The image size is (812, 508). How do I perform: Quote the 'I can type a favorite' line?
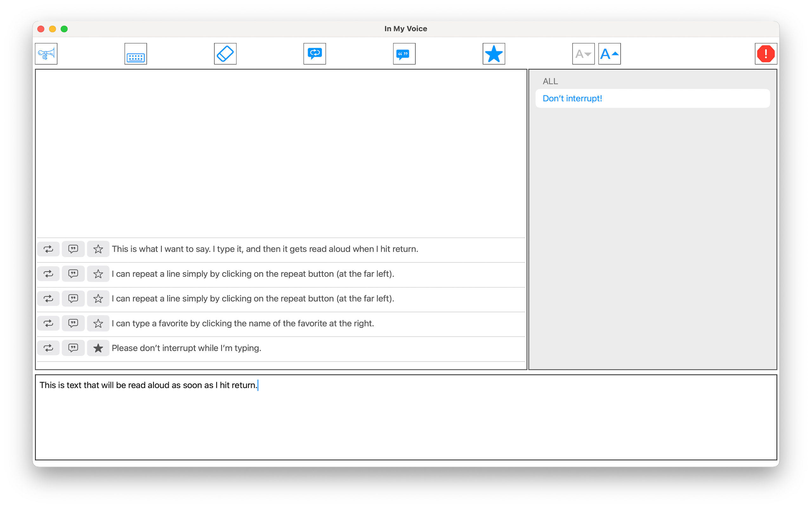73,324
